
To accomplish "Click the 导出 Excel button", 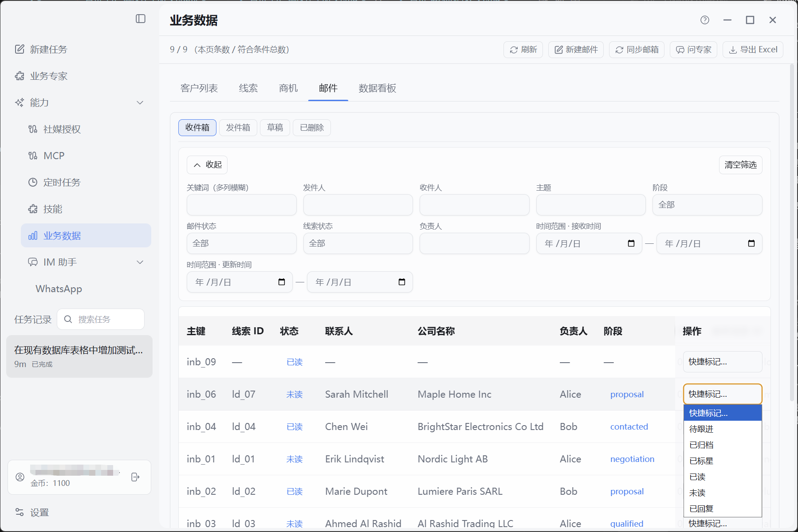I will coord(753,50).
